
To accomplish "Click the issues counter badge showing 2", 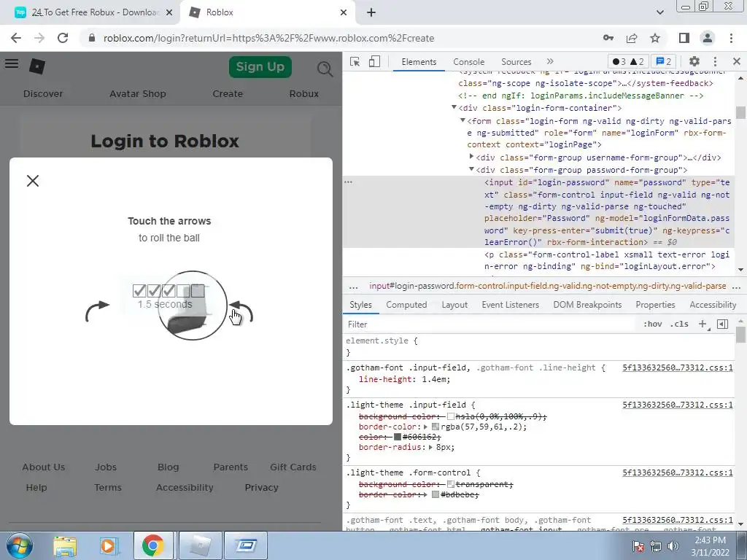I will tap(664, 61).
